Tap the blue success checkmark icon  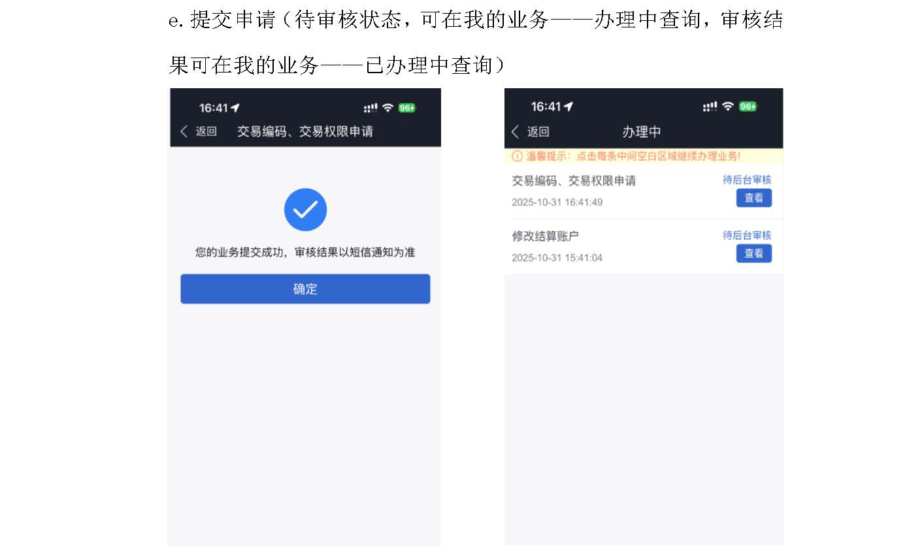click(305, 210)
